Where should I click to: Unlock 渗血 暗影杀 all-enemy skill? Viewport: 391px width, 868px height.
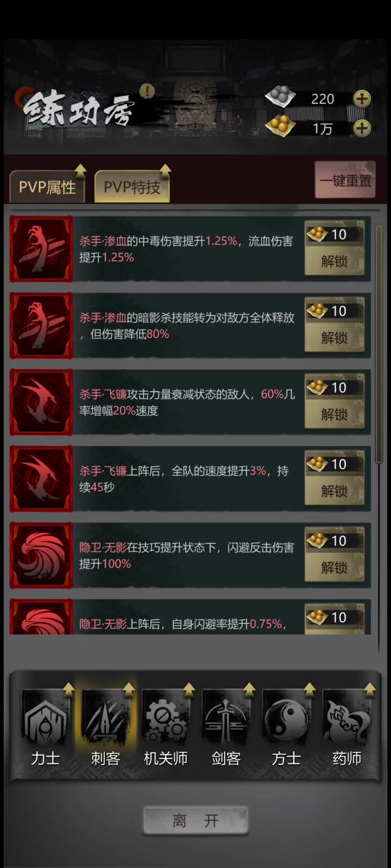[334, 325]
